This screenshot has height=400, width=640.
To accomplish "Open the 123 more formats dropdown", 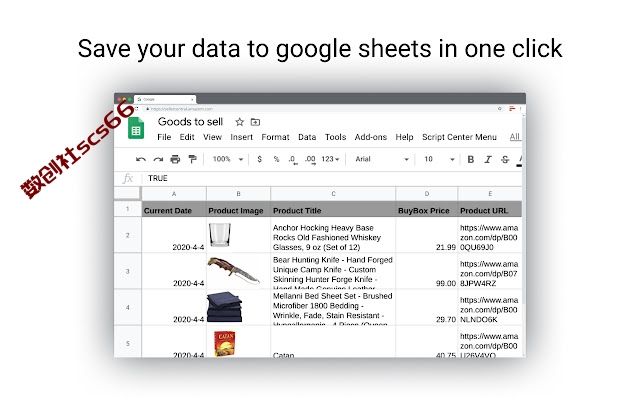I will 330,159.
